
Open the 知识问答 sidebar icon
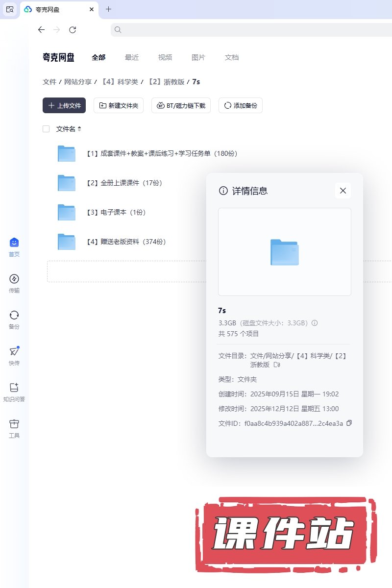(x=14, y=388)
